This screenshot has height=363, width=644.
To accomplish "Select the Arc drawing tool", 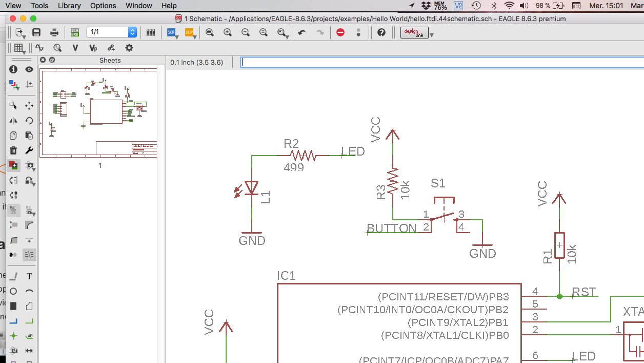I will [29, 291].
